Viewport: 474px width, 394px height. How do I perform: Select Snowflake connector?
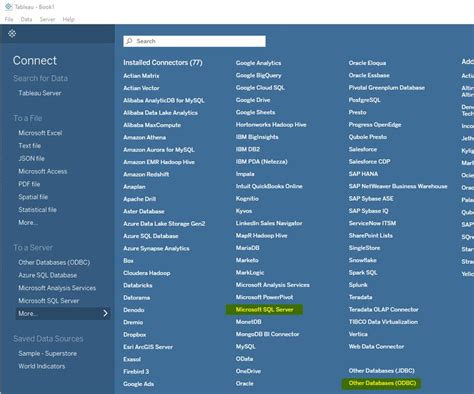pos(363,260)
